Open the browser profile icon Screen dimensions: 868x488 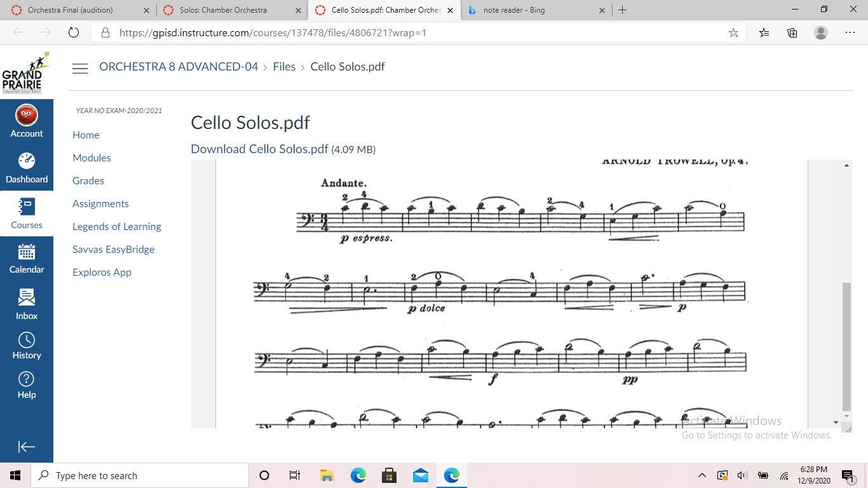(x=821, y=32)
